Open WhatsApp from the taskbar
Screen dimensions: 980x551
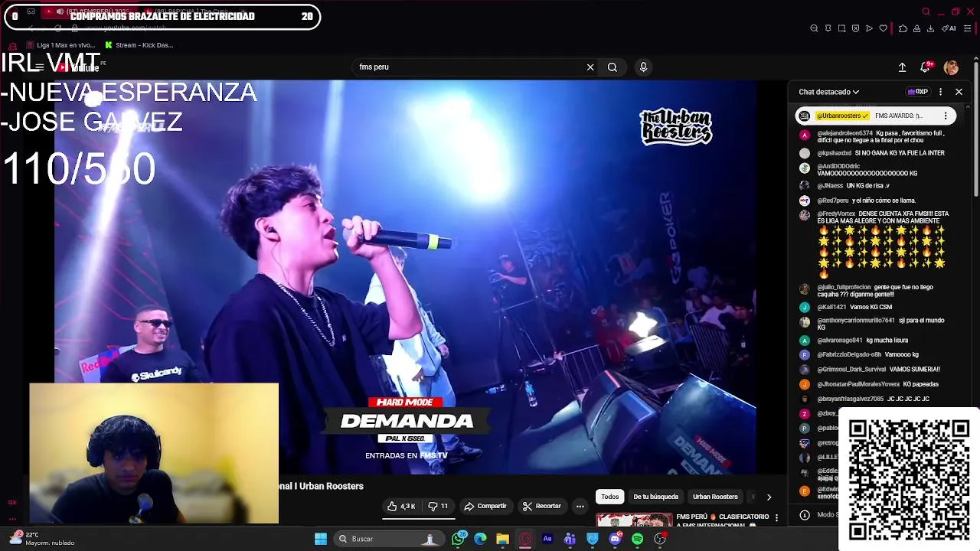(x=458, y=539)
